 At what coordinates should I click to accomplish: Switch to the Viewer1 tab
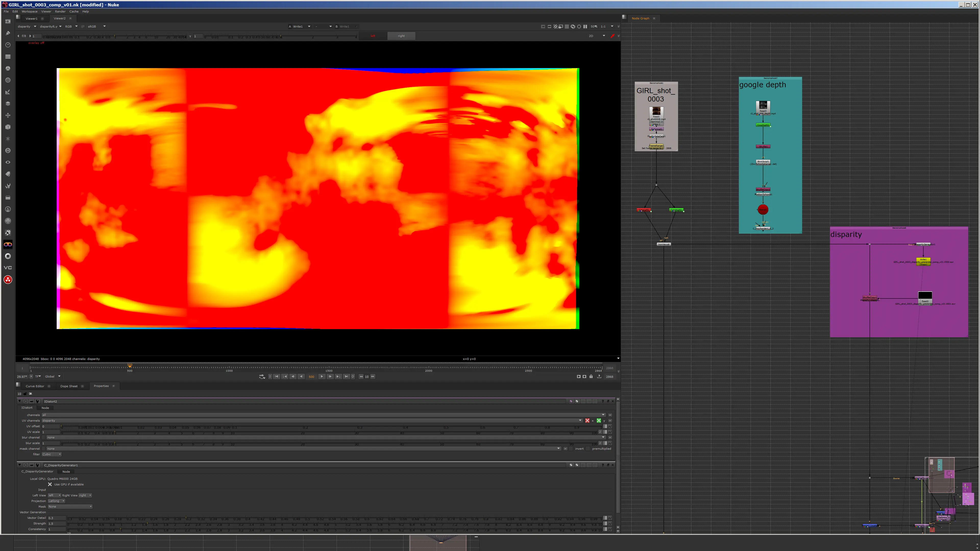pos(32,19)
